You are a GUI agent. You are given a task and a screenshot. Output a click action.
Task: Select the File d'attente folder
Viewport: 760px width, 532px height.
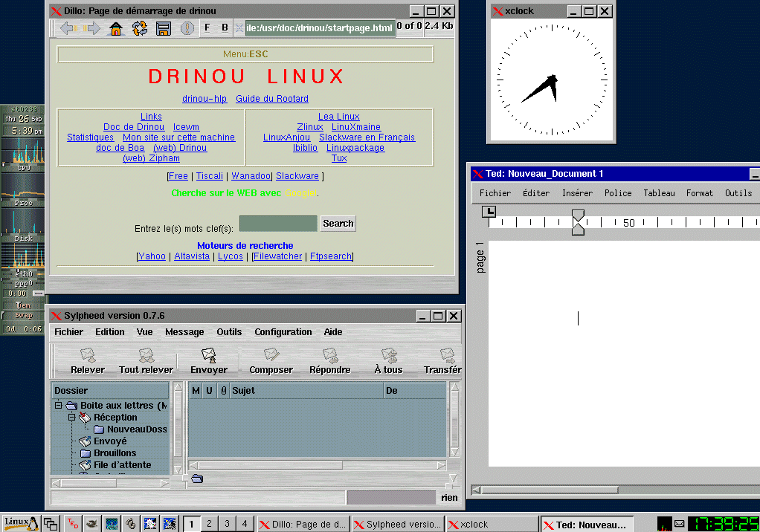[115, 464]
